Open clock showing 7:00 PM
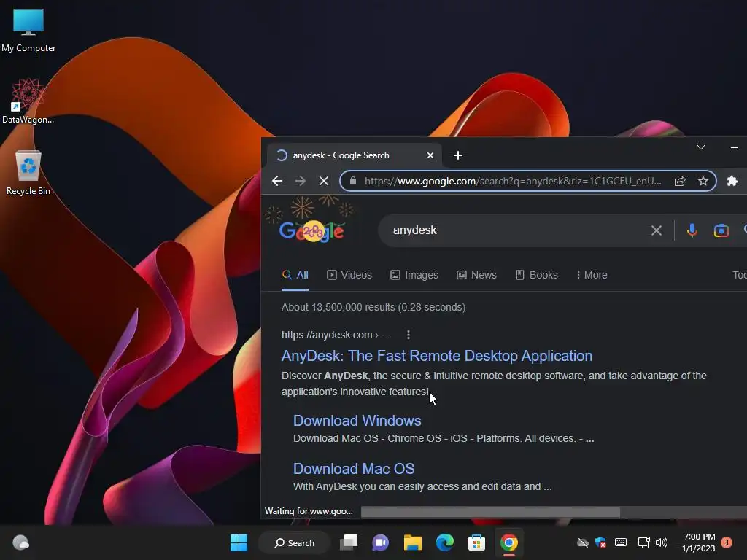This screenshot has width=747, height=560. [699, 542]
